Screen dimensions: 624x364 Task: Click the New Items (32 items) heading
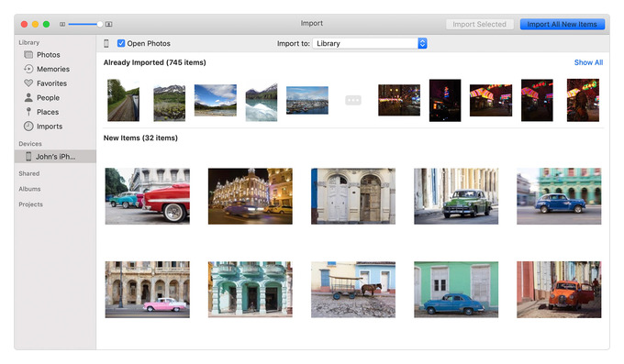140,138
